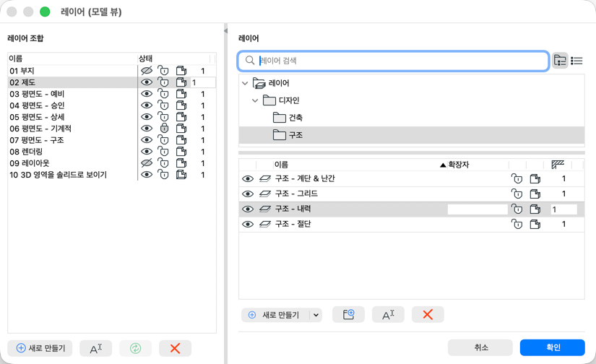Select the layer row 구조 - 절단
The height and width of the screenshot is (364, 596).
pyautogui.click(x=412, y=224)
